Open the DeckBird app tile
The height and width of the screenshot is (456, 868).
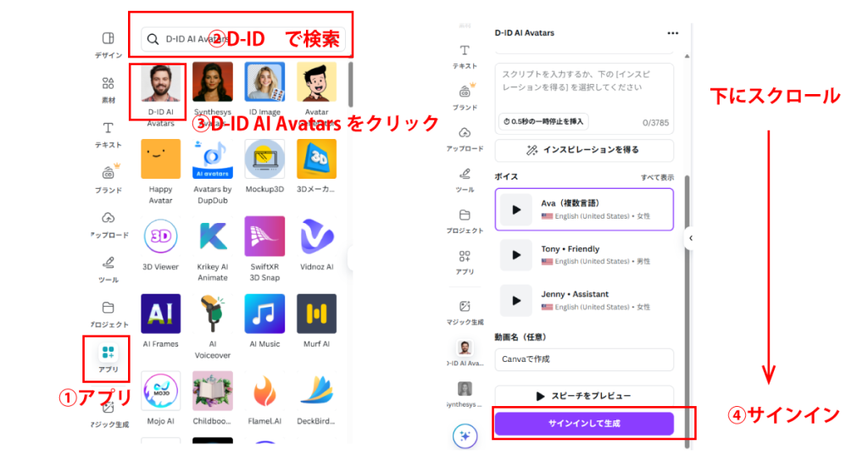[317, 398]
